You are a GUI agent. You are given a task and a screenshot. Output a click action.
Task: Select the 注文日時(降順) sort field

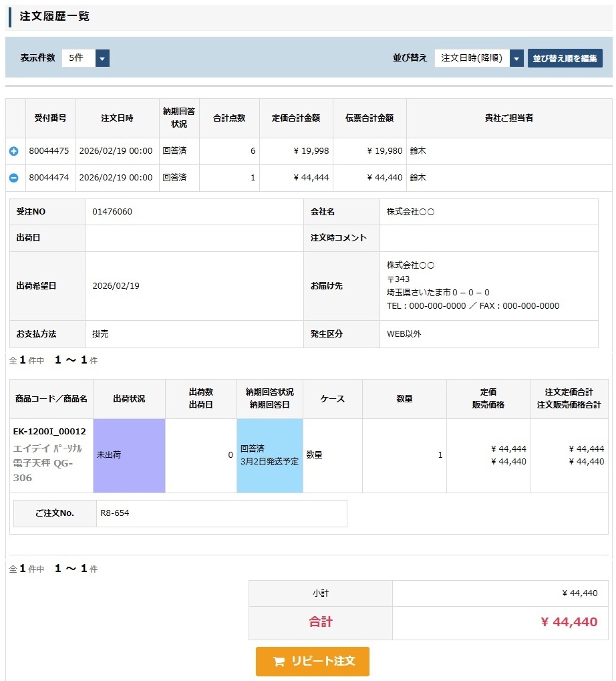(472, 58)
